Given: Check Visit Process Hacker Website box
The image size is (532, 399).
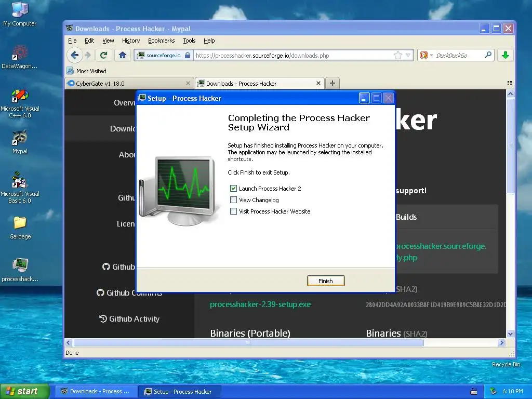Looking at the screenshot, I should click(233, 211).
